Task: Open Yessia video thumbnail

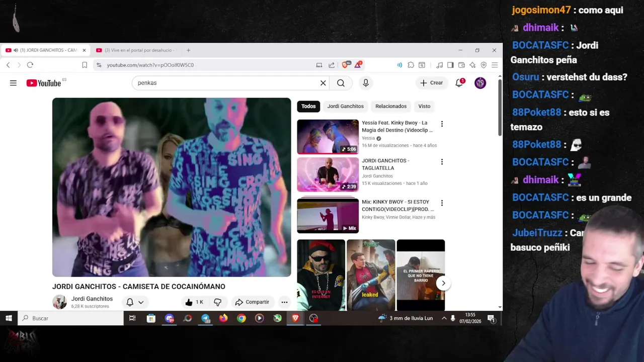Action: tap(328, 136)
